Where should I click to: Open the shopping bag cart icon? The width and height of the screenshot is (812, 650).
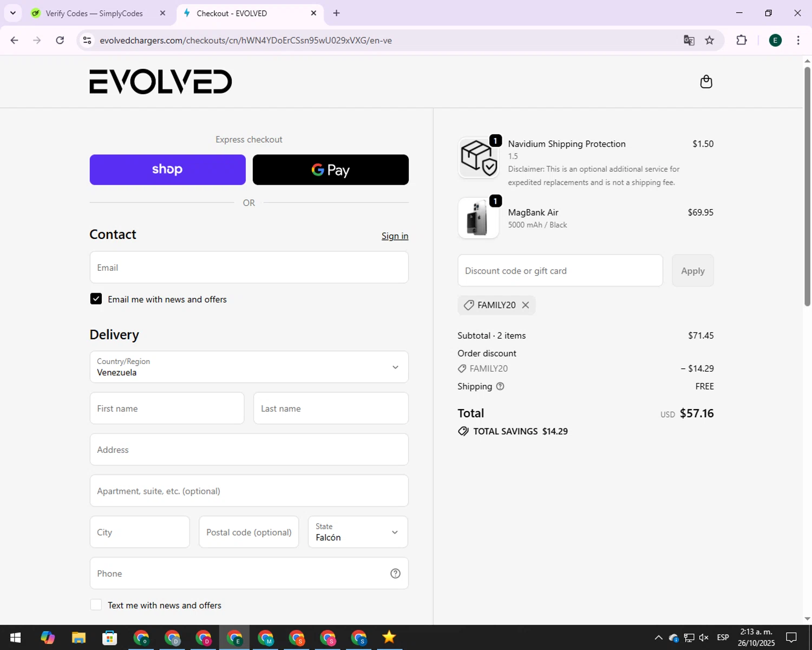[706, 82]
